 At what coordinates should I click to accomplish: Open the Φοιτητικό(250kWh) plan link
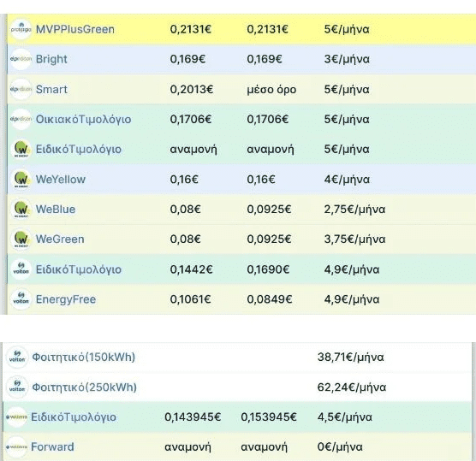tap(85, 387)
